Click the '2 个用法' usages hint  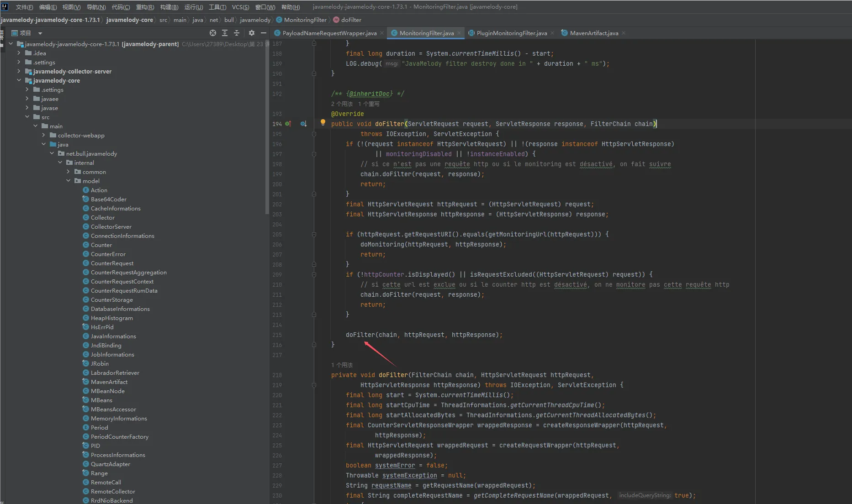click(x=342, y=104)
